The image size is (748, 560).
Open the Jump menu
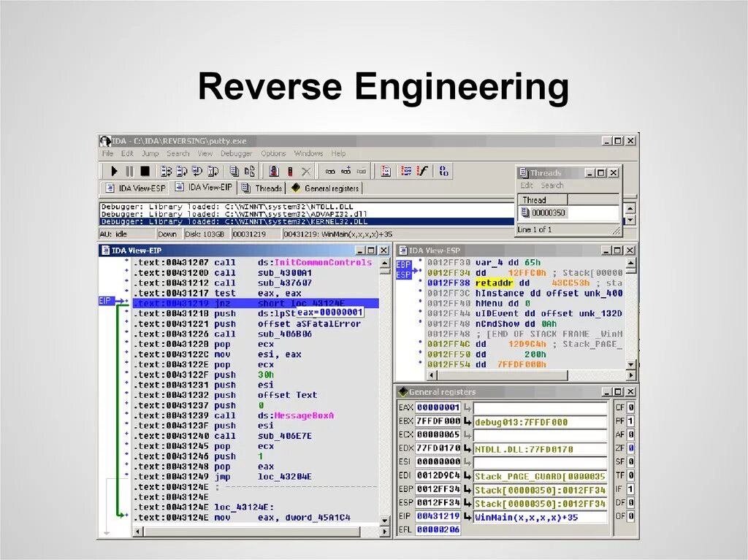(150, 153)
